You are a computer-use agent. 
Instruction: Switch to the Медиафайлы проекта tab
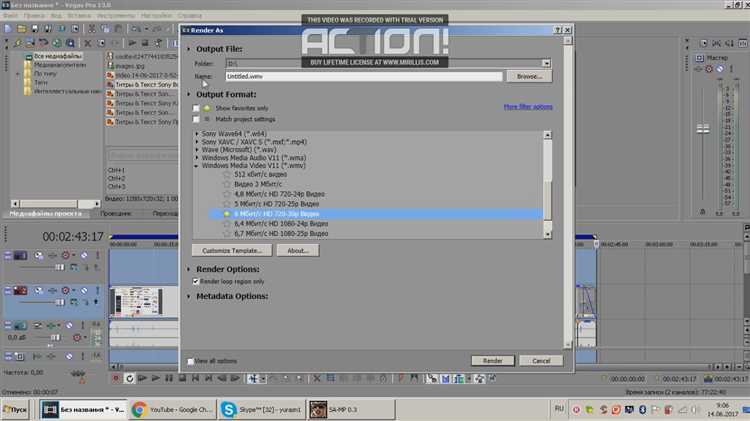pos(46,214)
